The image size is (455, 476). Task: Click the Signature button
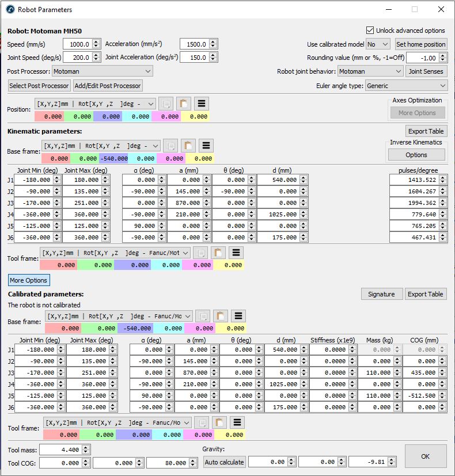(x=381, y=294)
